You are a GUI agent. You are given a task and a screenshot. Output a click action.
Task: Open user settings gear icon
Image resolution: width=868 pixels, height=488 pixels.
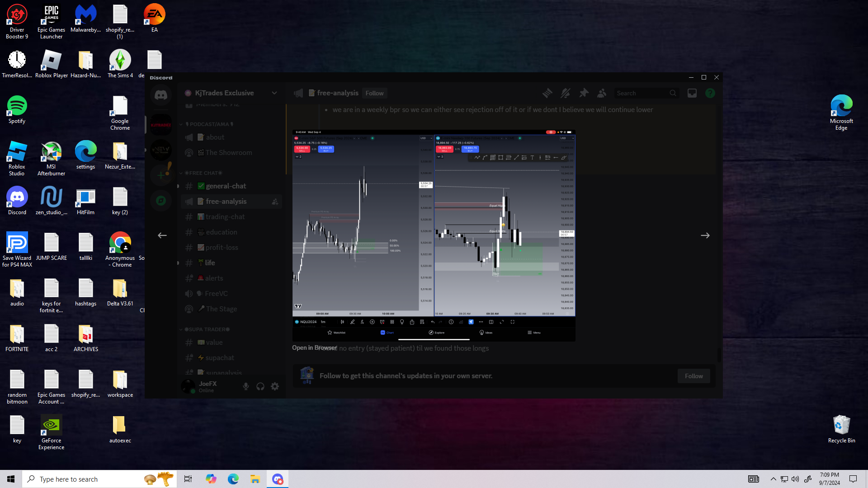pyautogui.click(x=275, y=386)
